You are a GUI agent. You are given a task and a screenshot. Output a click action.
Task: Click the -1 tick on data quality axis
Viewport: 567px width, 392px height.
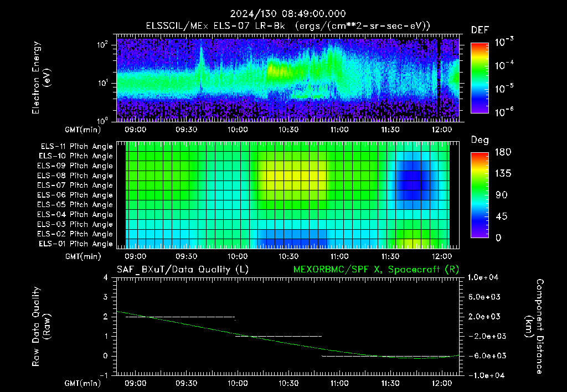tap(104, 375)
